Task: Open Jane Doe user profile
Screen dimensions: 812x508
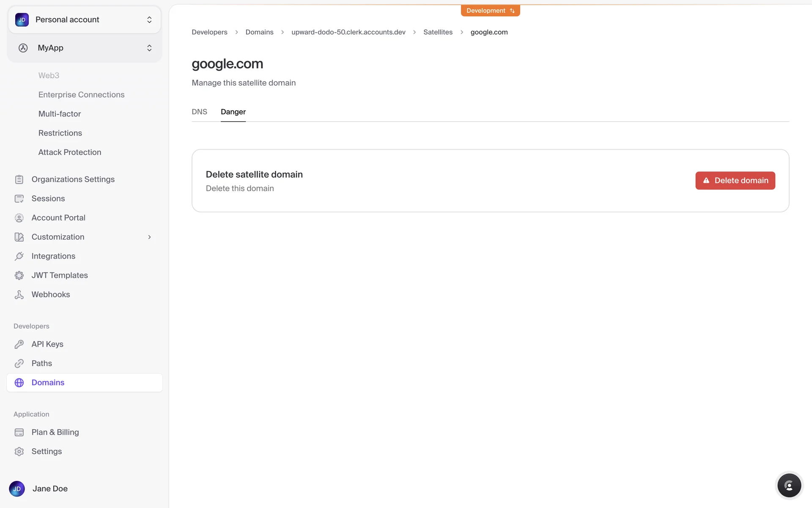Action: pos(50,489)
